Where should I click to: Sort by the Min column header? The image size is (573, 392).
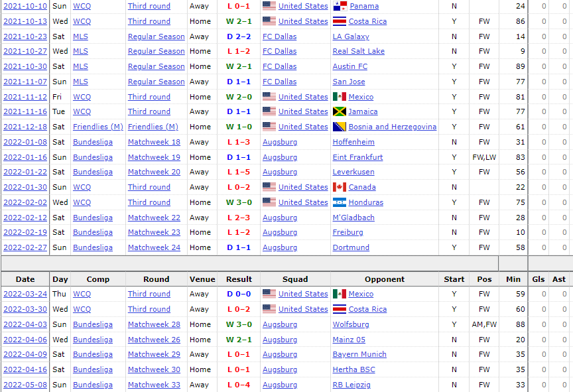click(513, 279)
